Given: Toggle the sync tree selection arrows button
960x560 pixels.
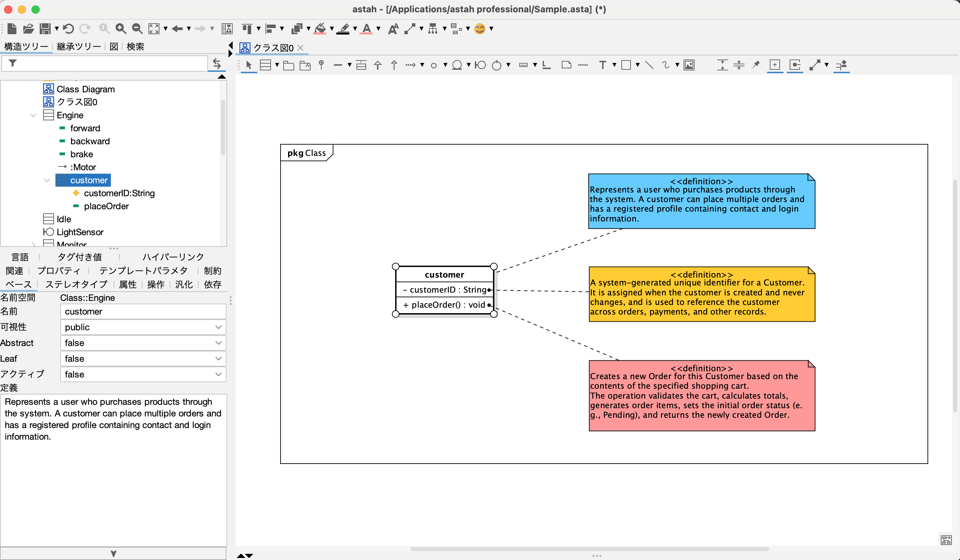Looking at the screenshot, I should coord(217,64).
